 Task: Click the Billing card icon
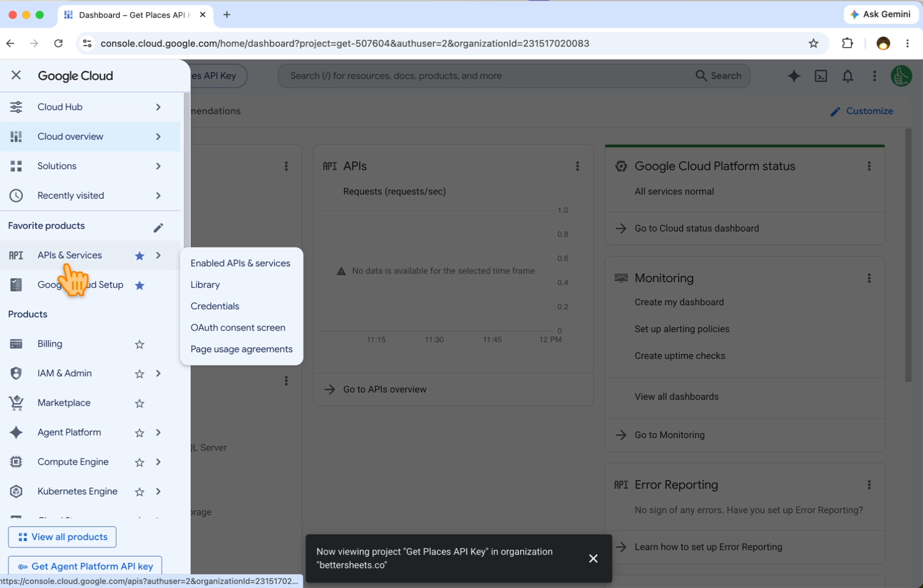(16, 344)
